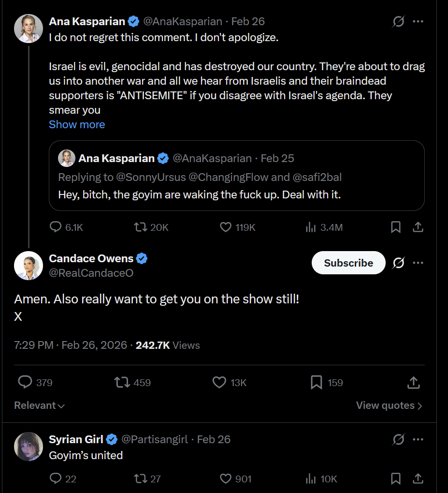This screenshot has width=448, height=493.
Task: Click Show more on Ana Kasparian's post
Action: pos(77,124)
